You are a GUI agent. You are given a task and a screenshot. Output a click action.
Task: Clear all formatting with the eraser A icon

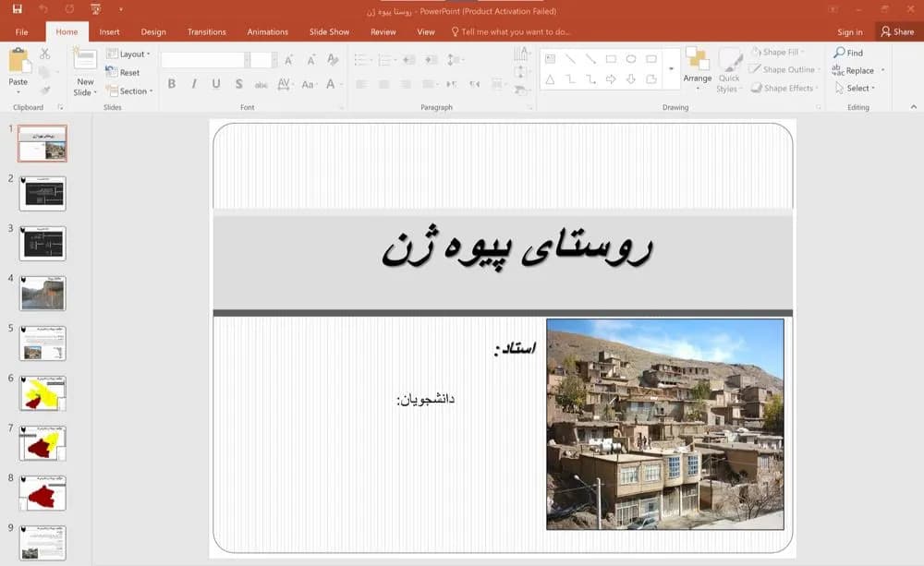[x=333, y=59]
